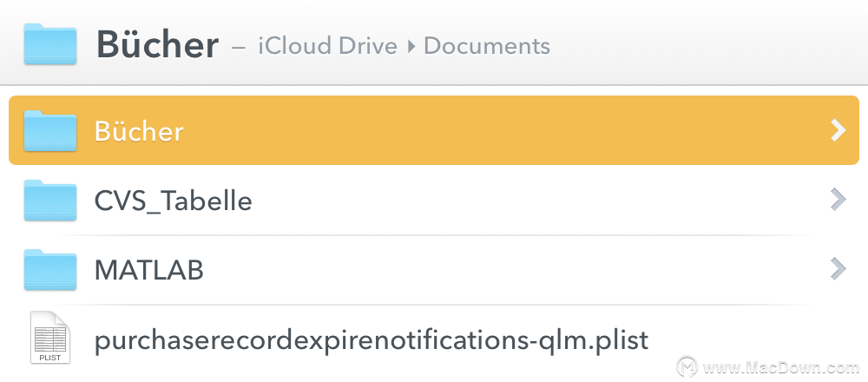The image size is (868, 382).
Task: Select the MATLAB folder name
Action: click(149, 270)
